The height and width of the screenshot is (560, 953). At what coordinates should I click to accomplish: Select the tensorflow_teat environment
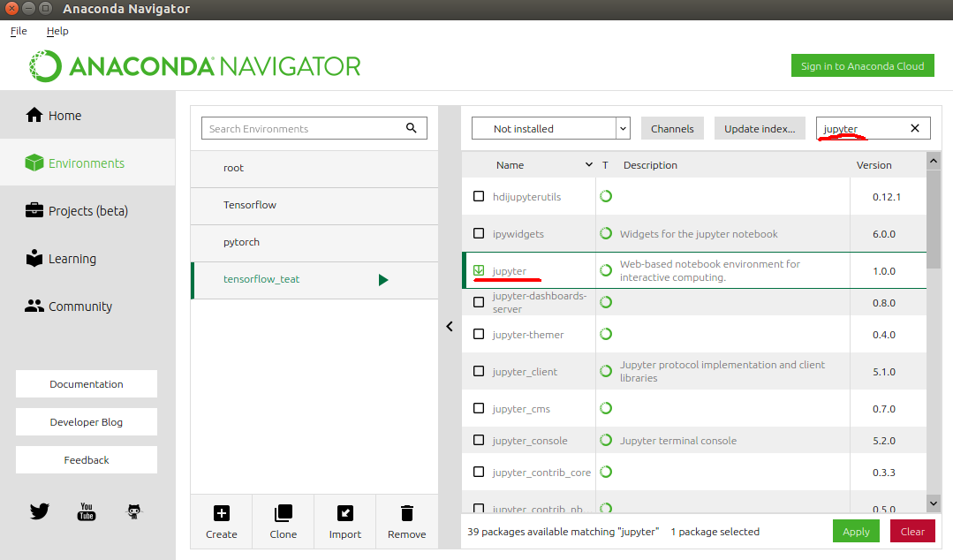pos(314,280)
